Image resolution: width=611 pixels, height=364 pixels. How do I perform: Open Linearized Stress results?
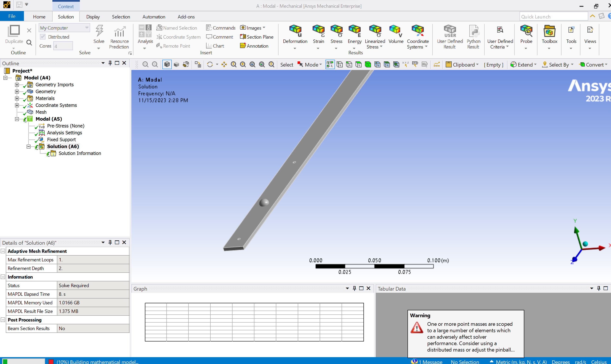tap(375, 37)
